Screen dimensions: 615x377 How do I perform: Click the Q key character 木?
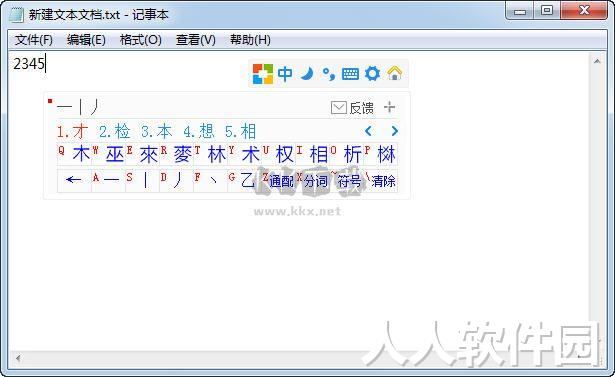75,154
